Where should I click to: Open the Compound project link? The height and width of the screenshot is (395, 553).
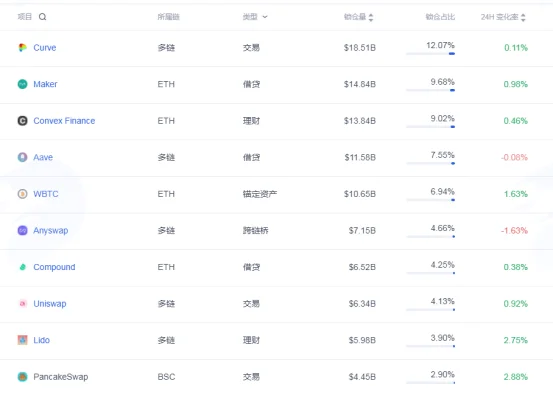coord(54,267)
